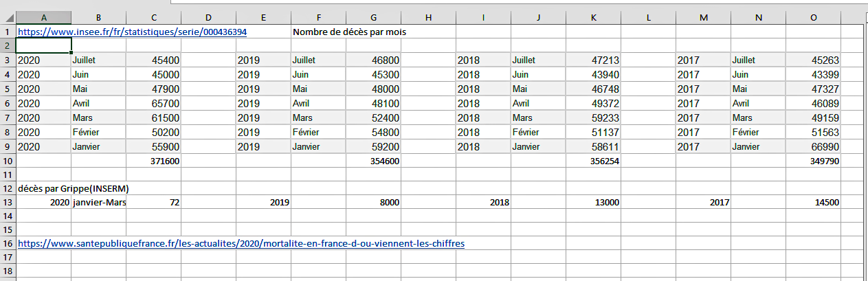868x281 pixels.
Task: Select column O header
Action: point(814,18)
